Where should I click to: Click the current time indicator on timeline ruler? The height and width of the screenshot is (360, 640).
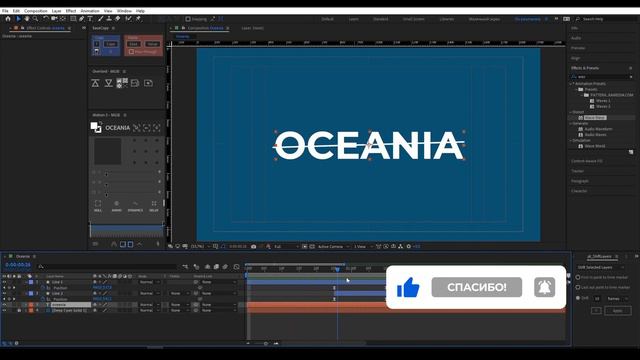(x=338, y=269)
